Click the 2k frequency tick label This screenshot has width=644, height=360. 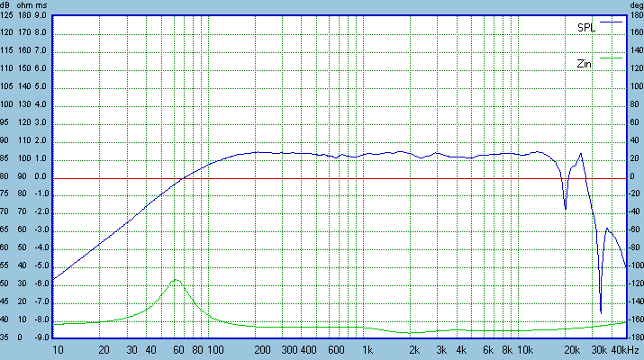tap(413, 349)
